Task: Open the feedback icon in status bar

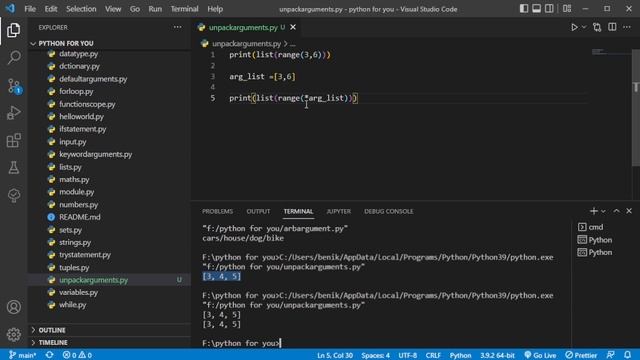Action: click(x=611, y=355)
